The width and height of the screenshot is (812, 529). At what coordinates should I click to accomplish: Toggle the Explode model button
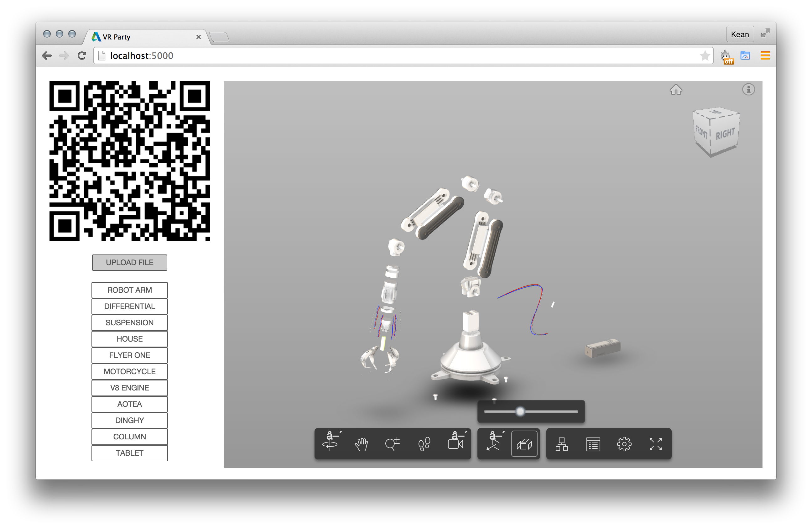click(524, 444)
